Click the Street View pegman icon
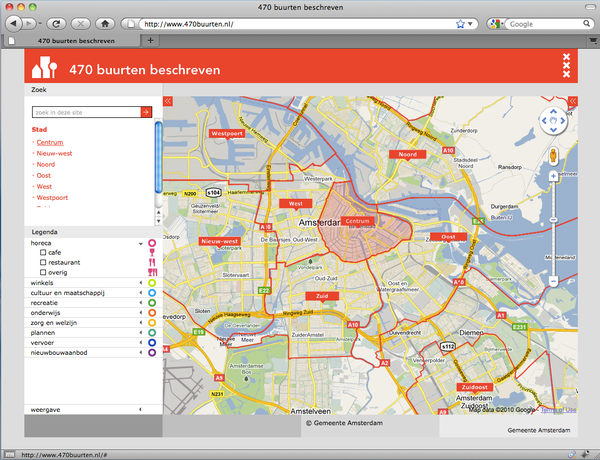This screenshot has height=460, width=600. (553, 157)
